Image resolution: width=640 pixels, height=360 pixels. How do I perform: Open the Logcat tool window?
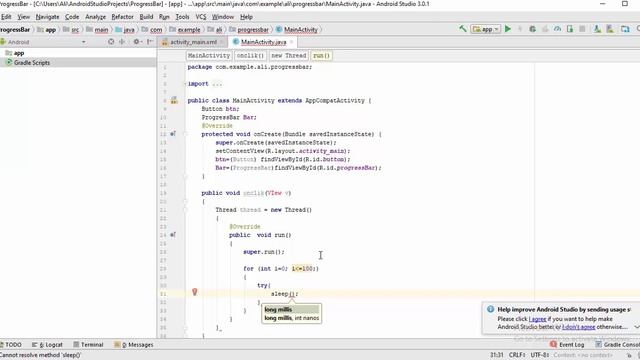pyautogui.click(x=47, y=344)
